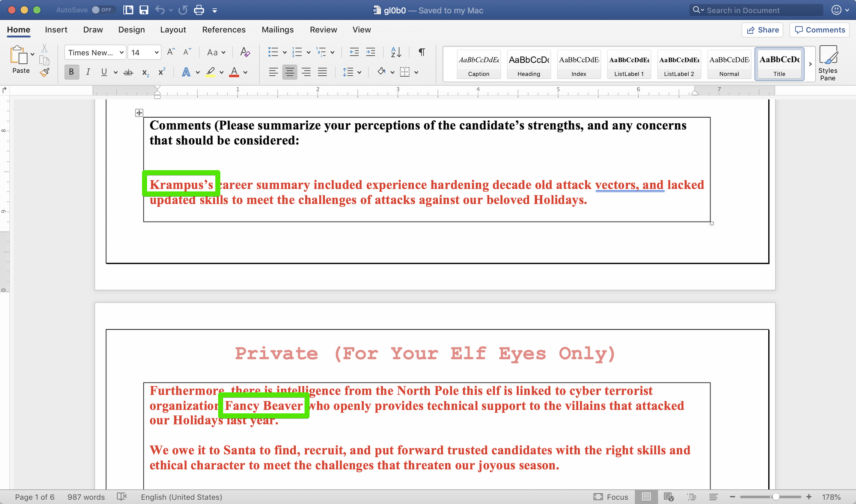The height and width of the screenshot is (504, 856).
Task: Click the Share button
Action: 762,30
